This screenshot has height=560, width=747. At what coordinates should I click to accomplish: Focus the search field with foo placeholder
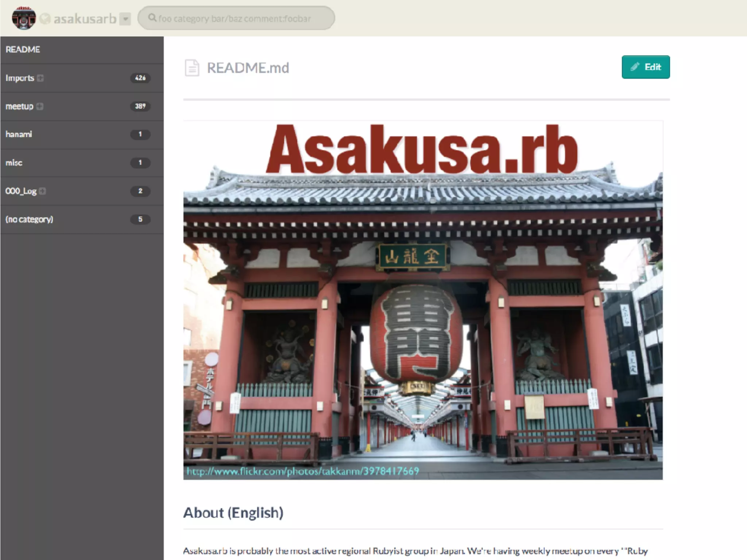click(x=241, y=18)
